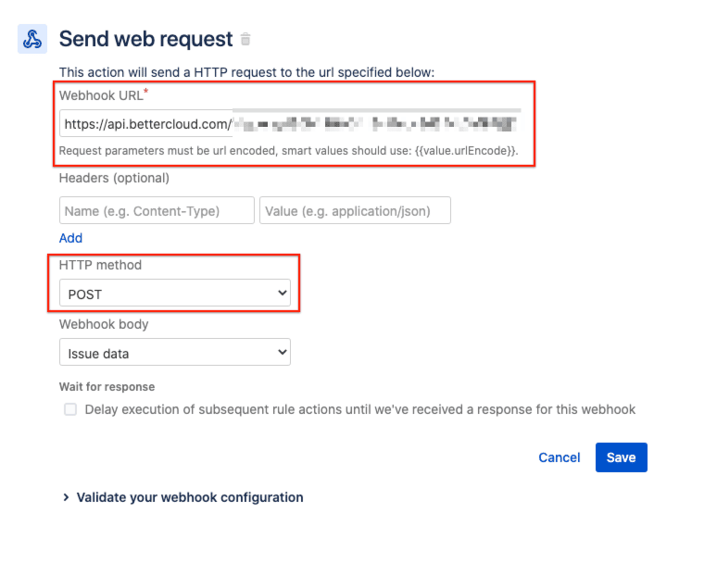This screenshot has height=588, width=717.
Task: Click the chevron arrow of the POST dropdown
Action: pyautogui.click(x=283, y=293)
